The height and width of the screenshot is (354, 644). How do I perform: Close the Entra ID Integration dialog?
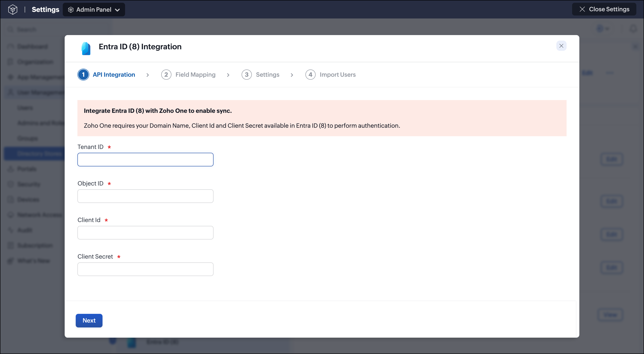[x=561, y=46]
